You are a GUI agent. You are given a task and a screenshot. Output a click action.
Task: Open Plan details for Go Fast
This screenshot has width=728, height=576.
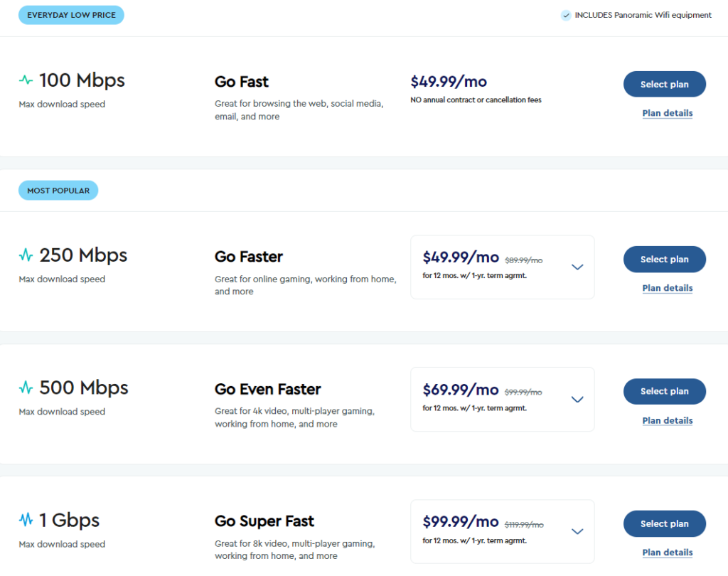tap(667, 113)
